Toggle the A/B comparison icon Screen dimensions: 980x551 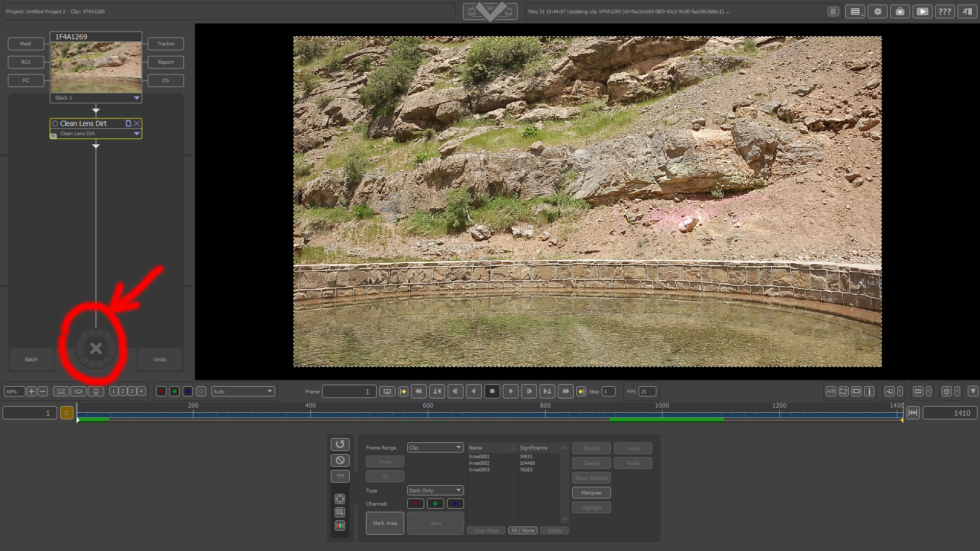point(831,392)
